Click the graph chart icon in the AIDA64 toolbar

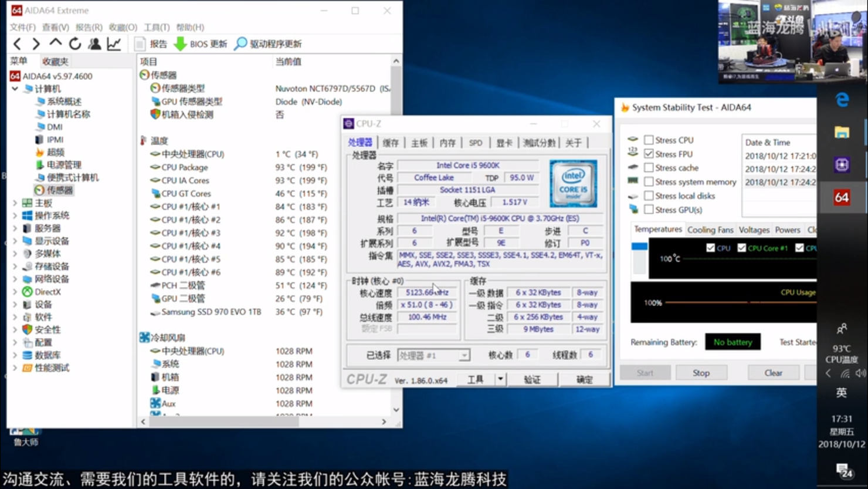(114, 43)
